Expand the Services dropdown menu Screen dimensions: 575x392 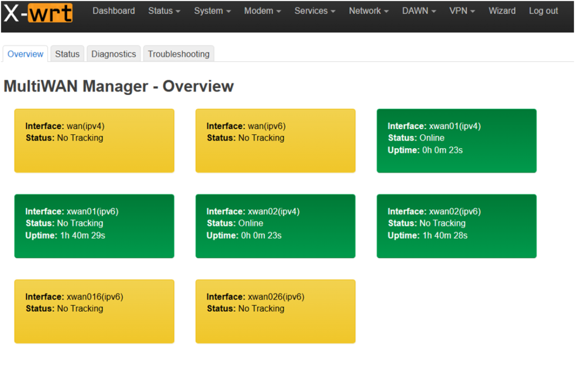315,11
